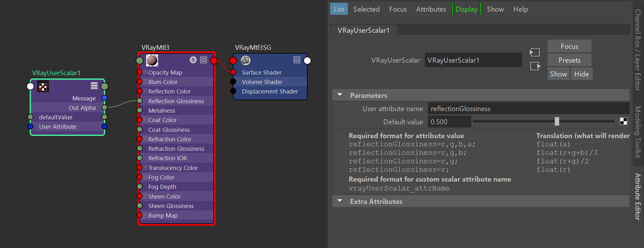Click the VRayUserScalar name field
The height and width of the screenshot is (248, 644).
click(x=473, y=60)
